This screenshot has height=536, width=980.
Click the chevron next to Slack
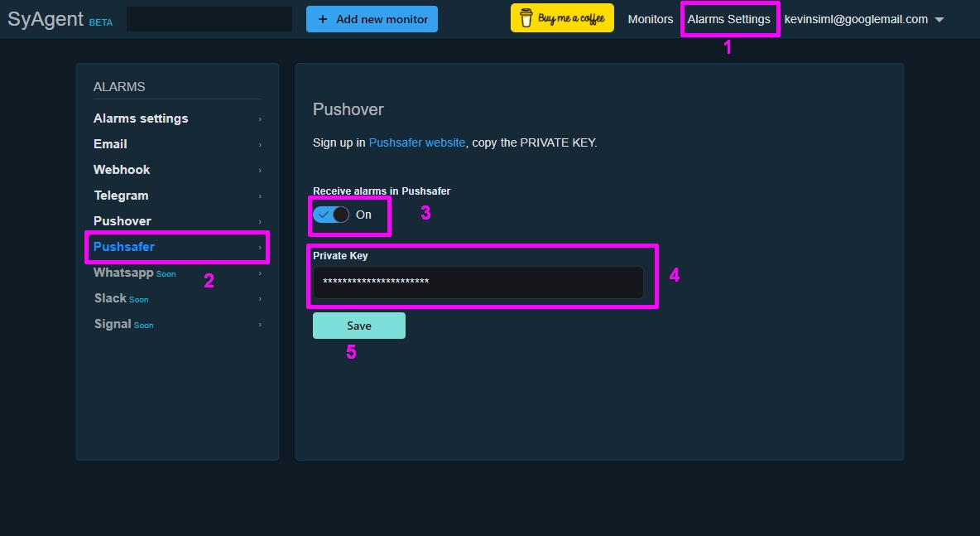(x=260, y=299)
